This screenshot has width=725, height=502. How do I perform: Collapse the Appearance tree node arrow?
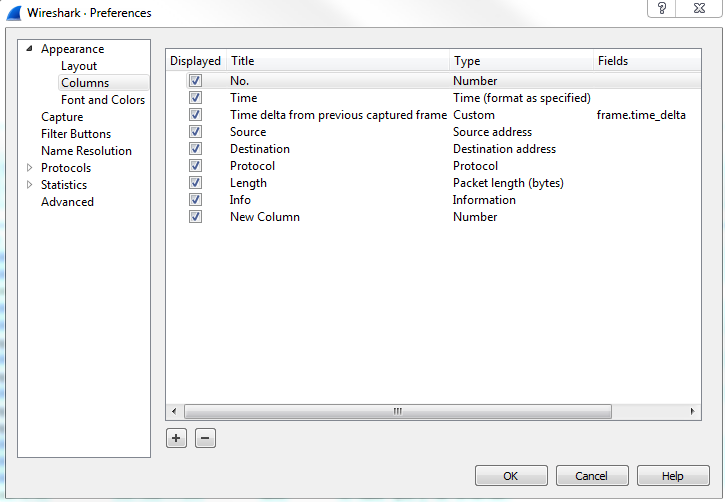tap(30, 49)
